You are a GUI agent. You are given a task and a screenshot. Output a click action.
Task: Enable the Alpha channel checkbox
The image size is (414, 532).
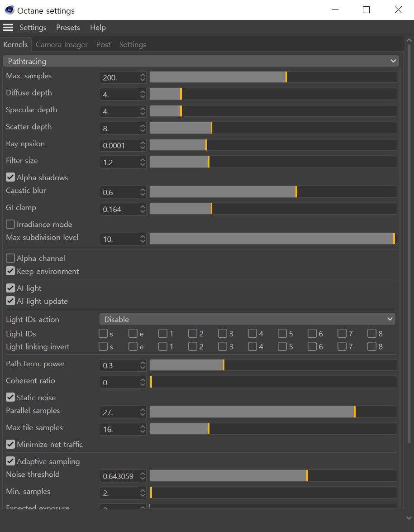[10, 258]
